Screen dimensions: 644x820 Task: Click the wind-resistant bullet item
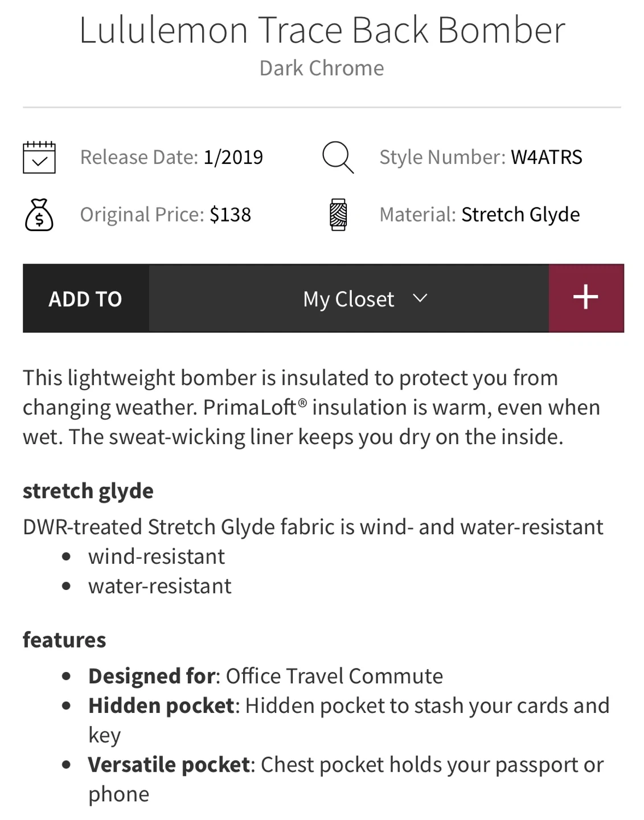pos(156,556)
